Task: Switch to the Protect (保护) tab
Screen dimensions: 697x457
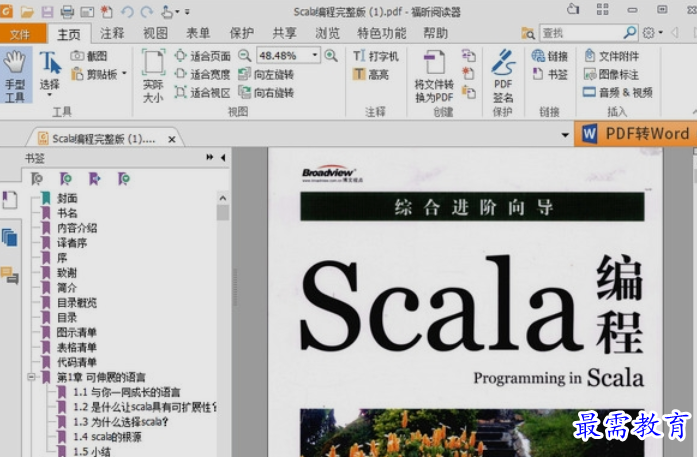Action: (x=241, y=33)
